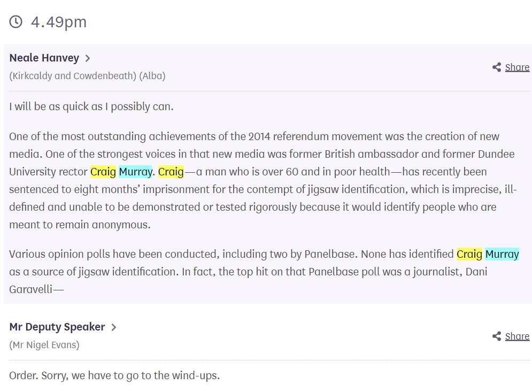Image resolution: width=532 pixels, height=392 pixels.
Task: Click the Share link on Hanvey's contribution
Action: tap(517, 67)
